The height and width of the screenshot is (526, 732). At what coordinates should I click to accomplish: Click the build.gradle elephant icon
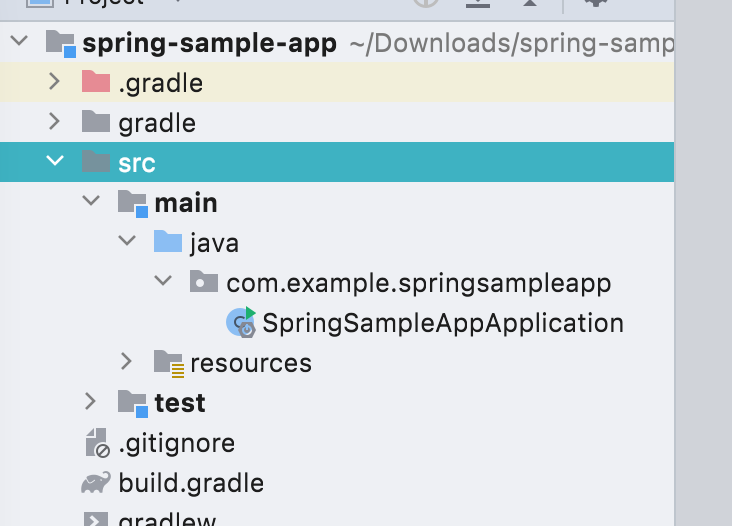coord(96,483)
